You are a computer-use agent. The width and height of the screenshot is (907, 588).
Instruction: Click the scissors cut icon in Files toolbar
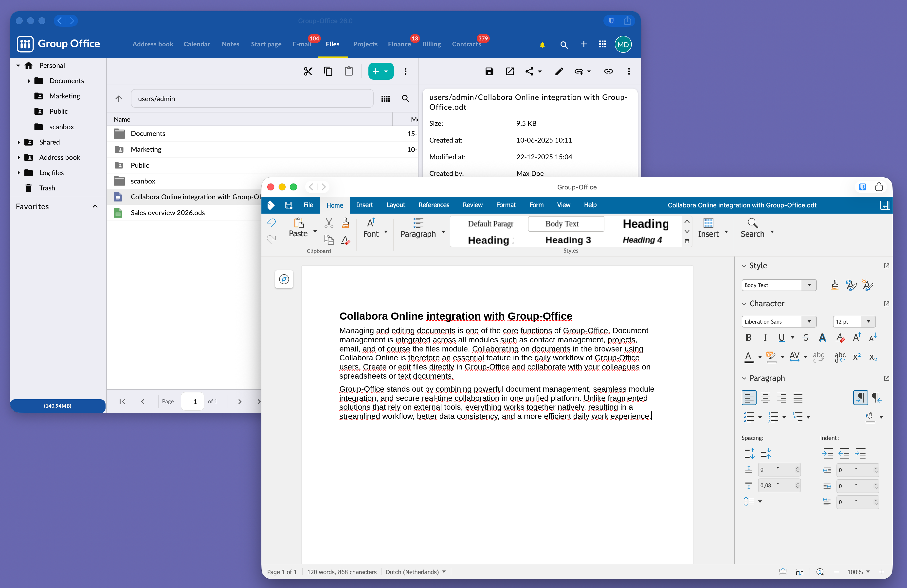tap(308, 71)
